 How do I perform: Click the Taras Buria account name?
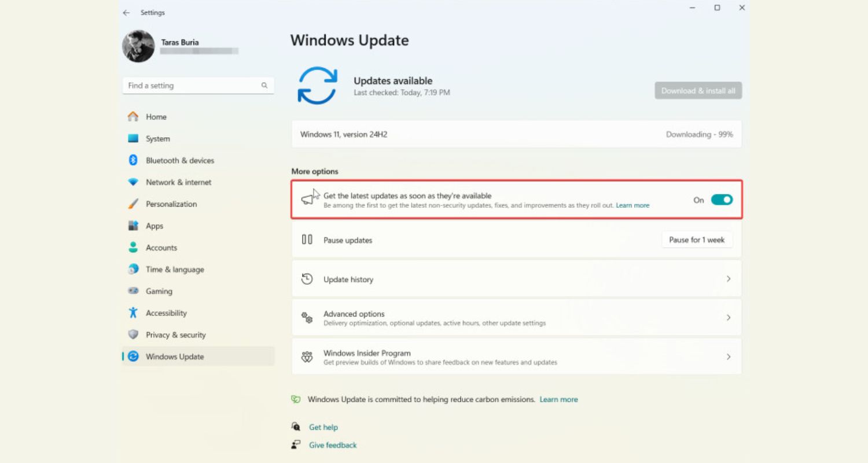(x=180, y=42)
